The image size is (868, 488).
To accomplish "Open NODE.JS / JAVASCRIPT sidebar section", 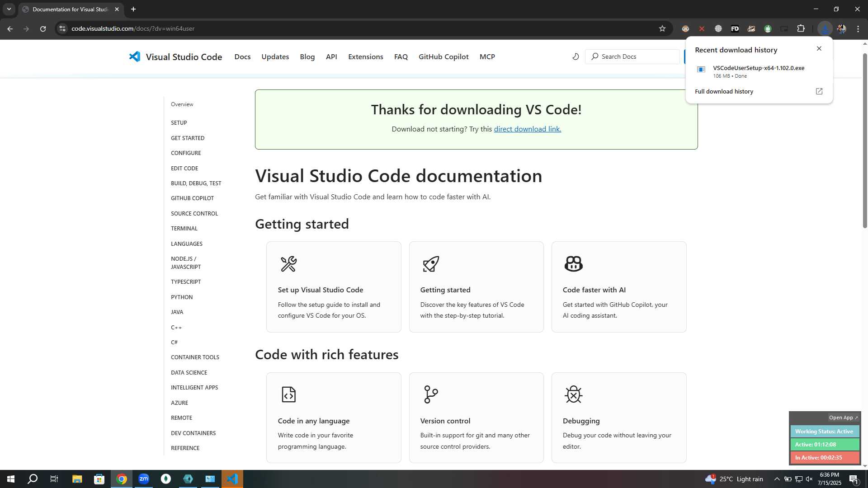I will [x=186, y=263].
